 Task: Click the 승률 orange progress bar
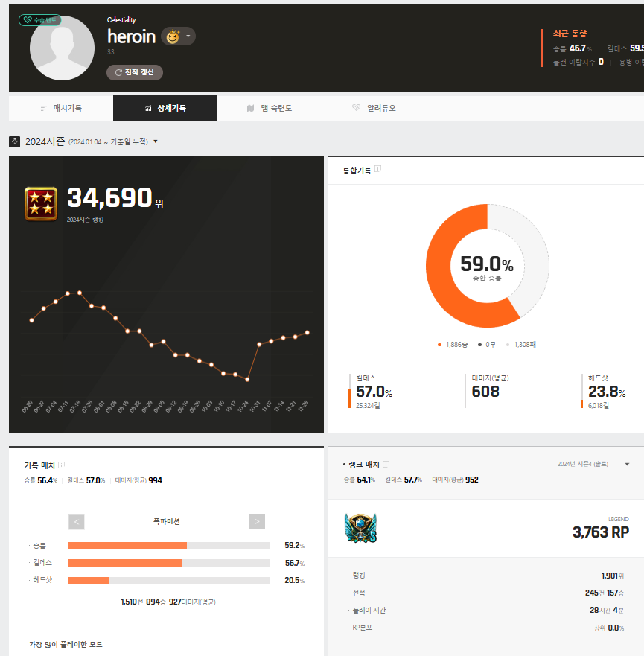pos(127,545)
